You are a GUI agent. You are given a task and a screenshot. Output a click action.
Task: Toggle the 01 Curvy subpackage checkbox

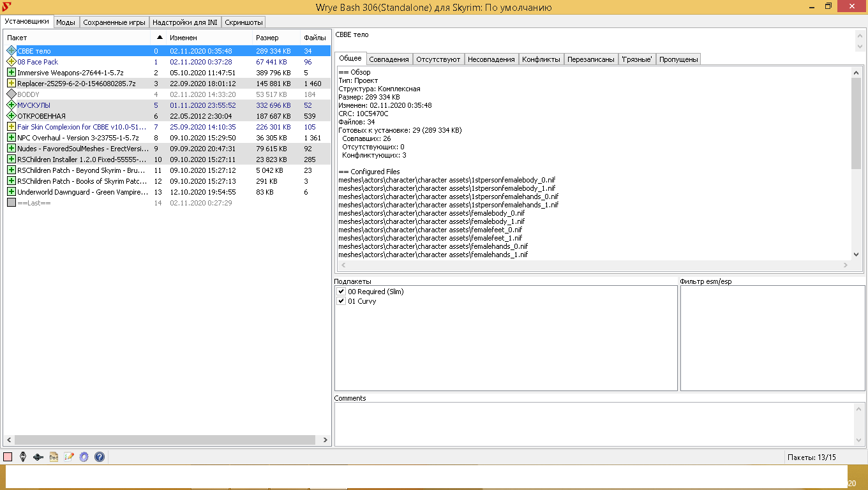(x=341, y=301)
